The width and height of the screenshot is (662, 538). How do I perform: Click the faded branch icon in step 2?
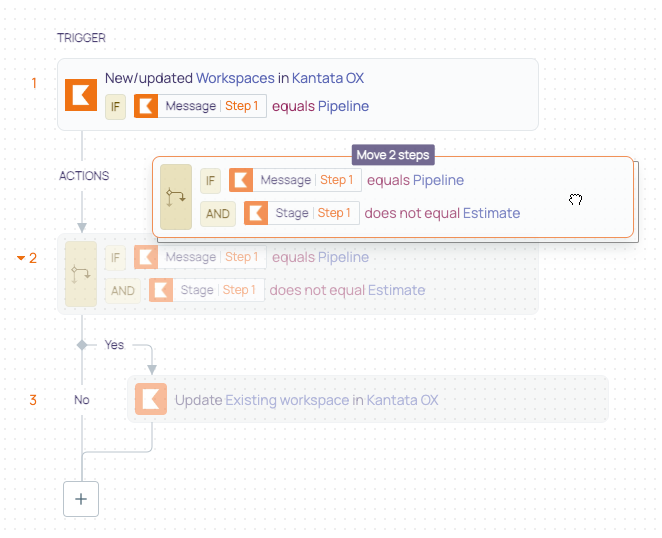pos(81,274)
